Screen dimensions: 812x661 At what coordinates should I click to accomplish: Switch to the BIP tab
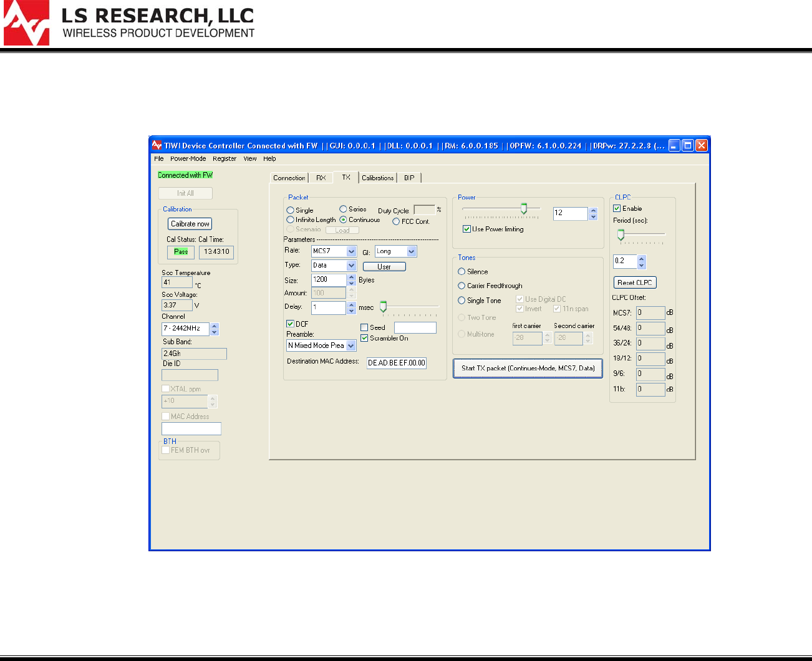pos(409,178)
